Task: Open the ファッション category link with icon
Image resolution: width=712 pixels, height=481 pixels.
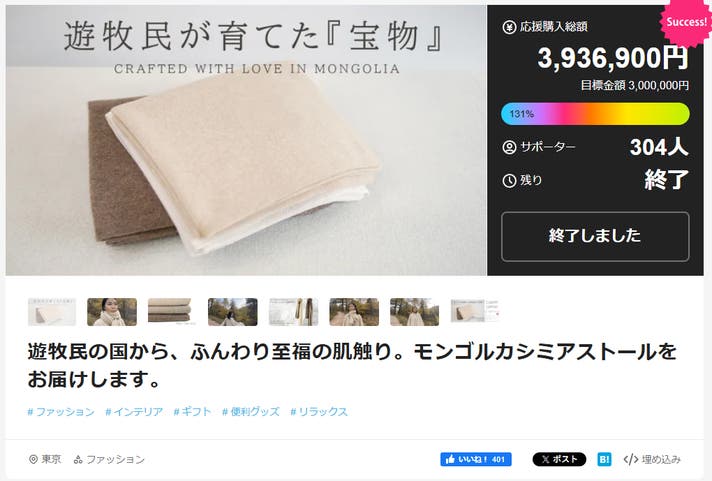Action: click(109, 459)
